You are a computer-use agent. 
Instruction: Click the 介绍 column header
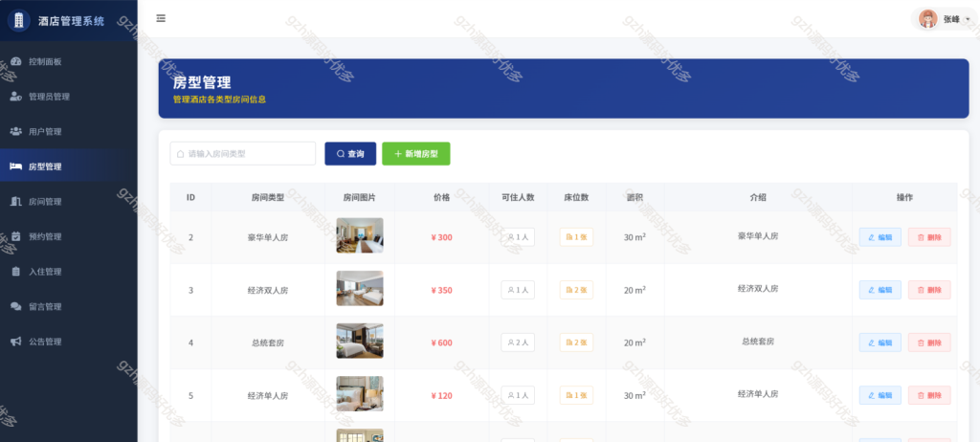758,197
